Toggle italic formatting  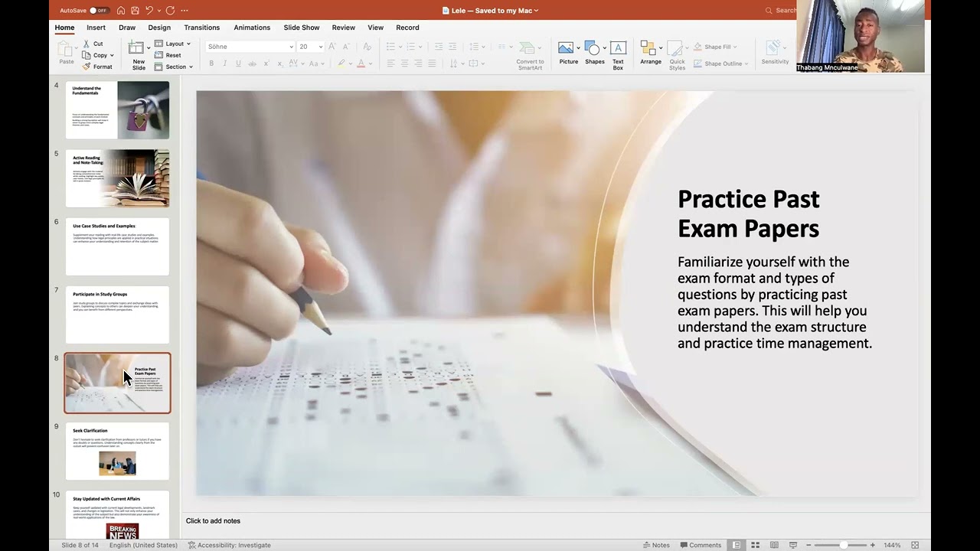tap(225, 64)
